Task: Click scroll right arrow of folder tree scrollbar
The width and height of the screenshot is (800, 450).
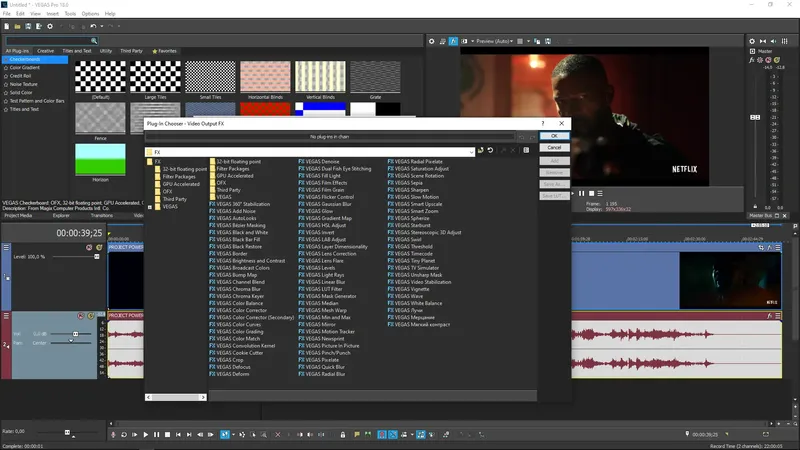Action: [203, 397]
